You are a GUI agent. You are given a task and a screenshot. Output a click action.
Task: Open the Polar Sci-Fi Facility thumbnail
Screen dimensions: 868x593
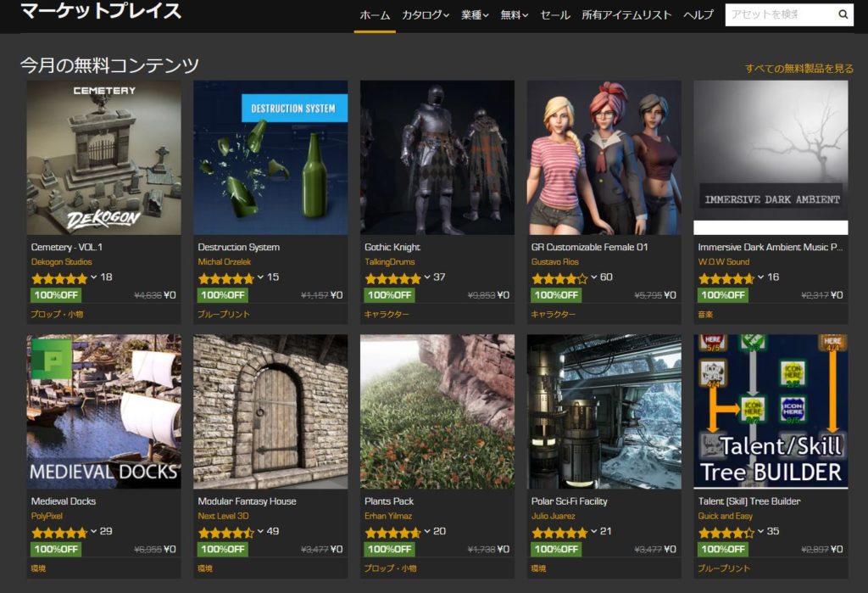coord(604,411)
